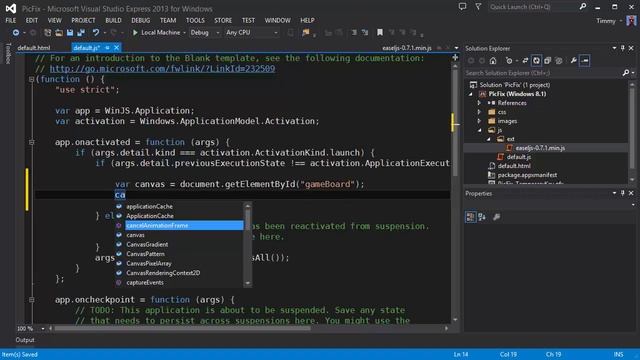Start debugging with green play arrow
Viewport: 640px width, 360px height.
point(135,32)
